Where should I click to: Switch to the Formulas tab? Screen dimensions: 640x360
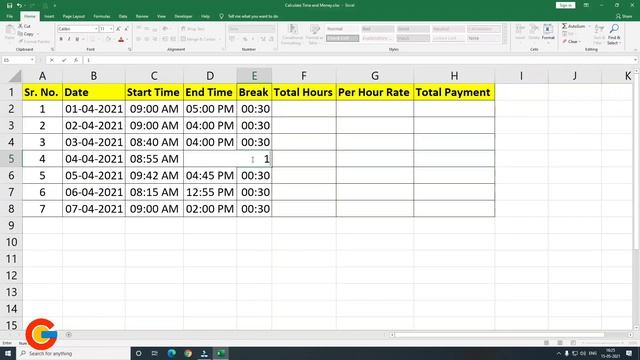pos(102,16)
